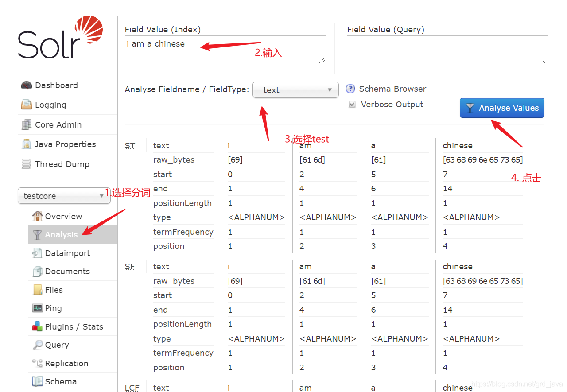Click the SF filter abbreviation
Screen dimensions: 567x392
pos(130,267)
